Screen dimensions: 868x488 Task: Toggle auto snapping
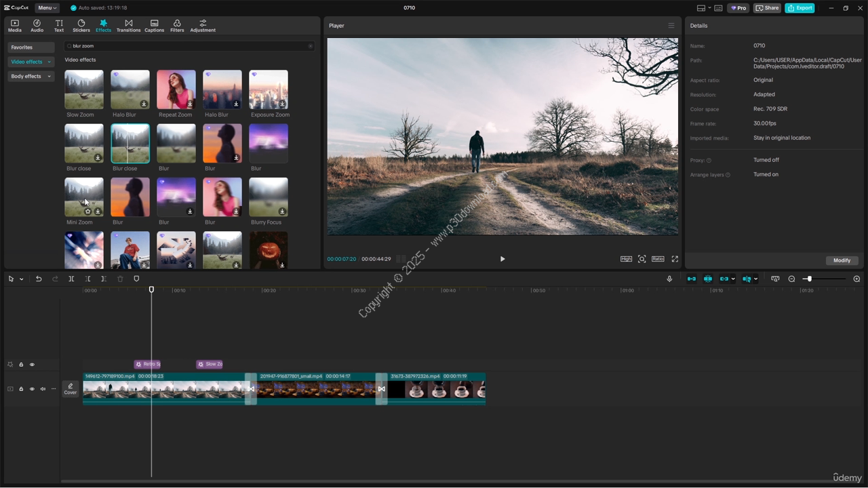click(x=708, y=279)
